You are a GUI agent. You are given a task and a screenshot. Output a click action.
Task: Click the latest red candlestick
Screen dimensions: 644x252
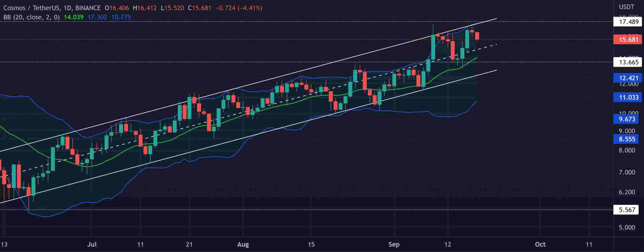click(x=477, y=36)
